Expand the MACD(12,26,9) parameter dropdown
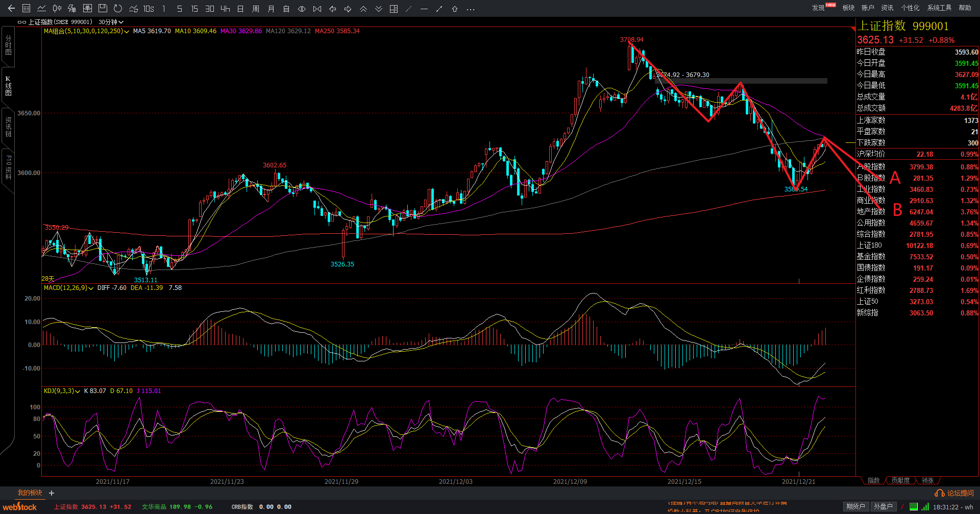The image size is (980, 514). click(91, 288)
